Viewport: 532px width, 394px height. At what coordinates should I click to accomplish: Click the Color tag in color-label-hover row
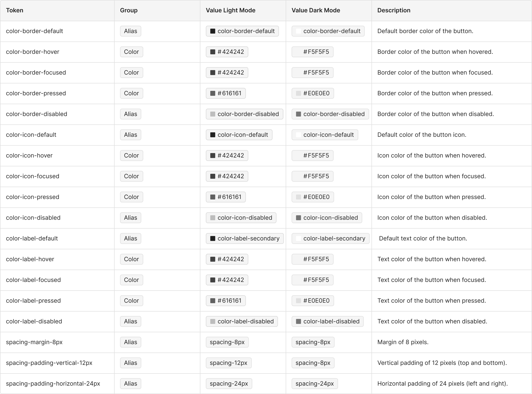click(131, 259)
